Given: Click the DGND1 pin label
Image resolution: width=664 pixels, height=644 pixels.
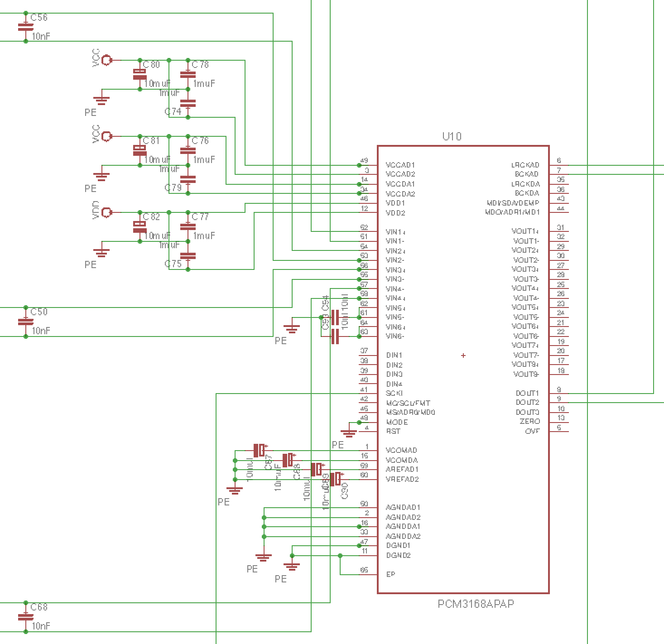Looking at the screenshot, I should point(398,545).
